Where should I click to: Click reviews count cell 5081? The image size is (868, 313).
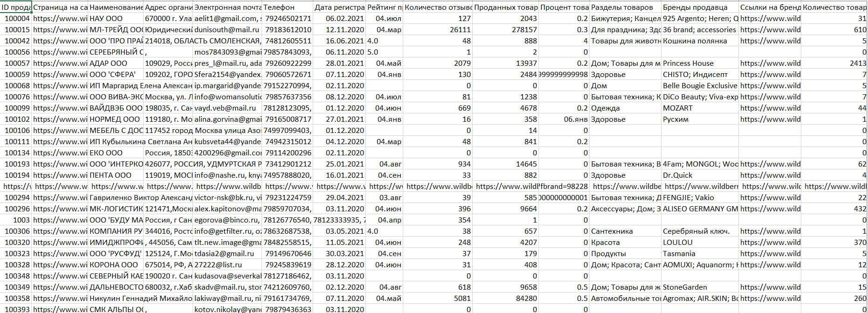click(438, 298)
